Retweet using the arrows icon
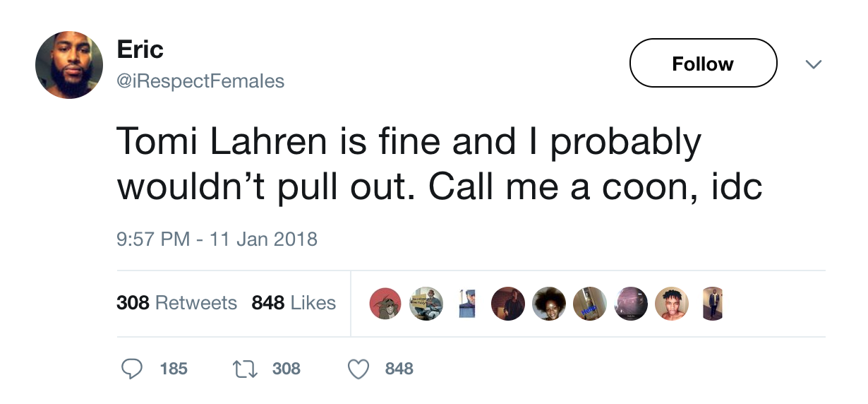This screenshot has width=868, height=404. [x=246, y=369]
